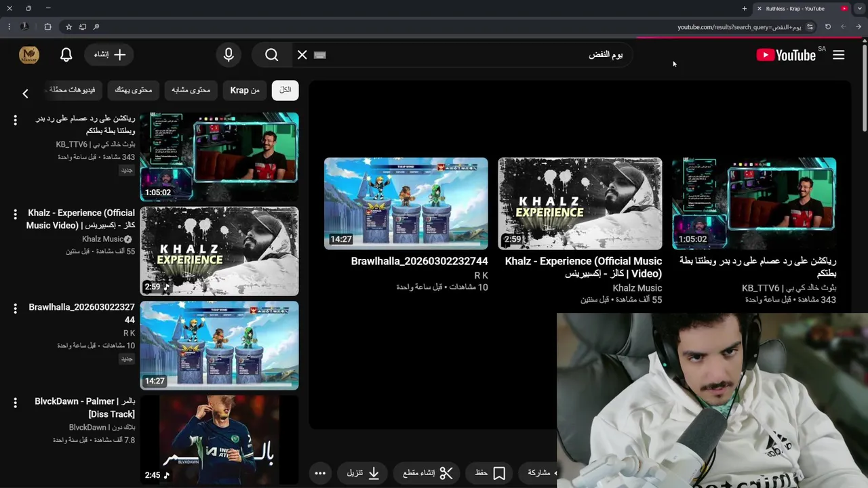Click the browser profile avatar icon
The height and width of the screenshot is (488, 868).
coord(24,26)
